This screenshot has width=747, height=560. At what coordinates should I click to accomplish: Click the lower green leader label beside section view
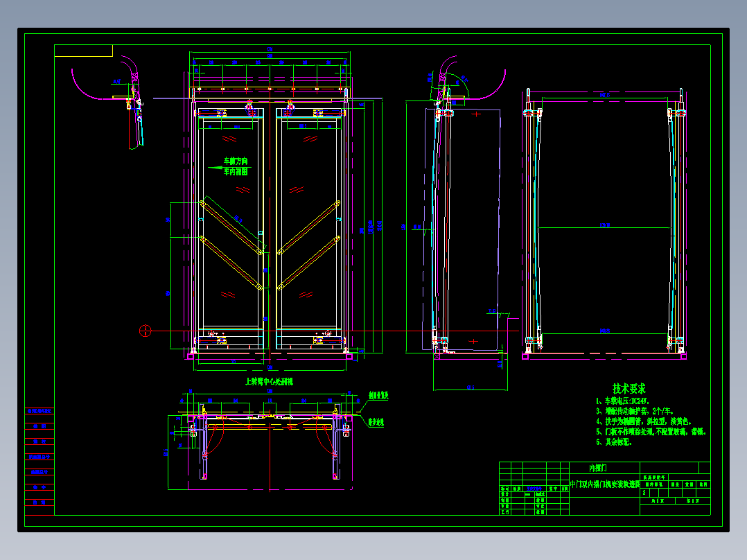click(x=376, y=422)
